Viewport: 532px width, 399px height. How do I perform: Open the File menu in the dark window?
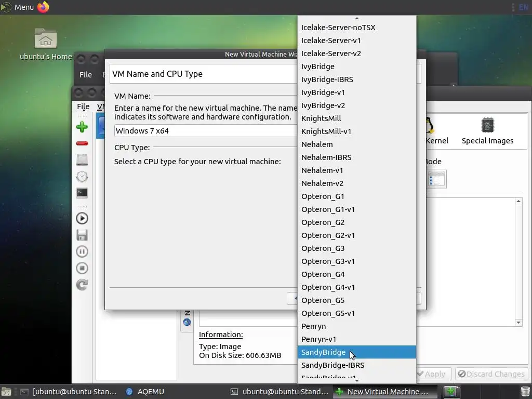86,75
